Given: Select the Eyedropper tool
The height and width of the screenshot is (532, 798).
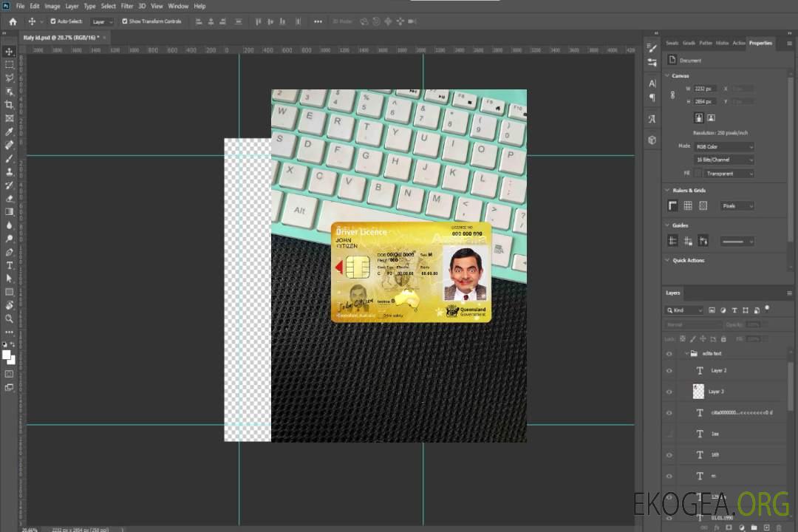Looking at the screenshot, I should coord(10,132).
